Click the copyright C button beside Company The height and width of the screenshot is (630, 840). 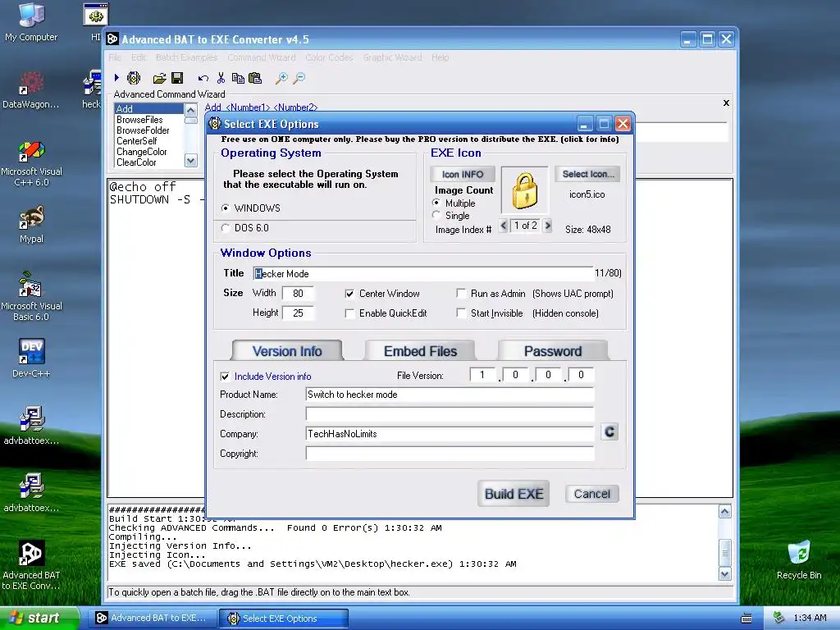[x=609, y=431]
